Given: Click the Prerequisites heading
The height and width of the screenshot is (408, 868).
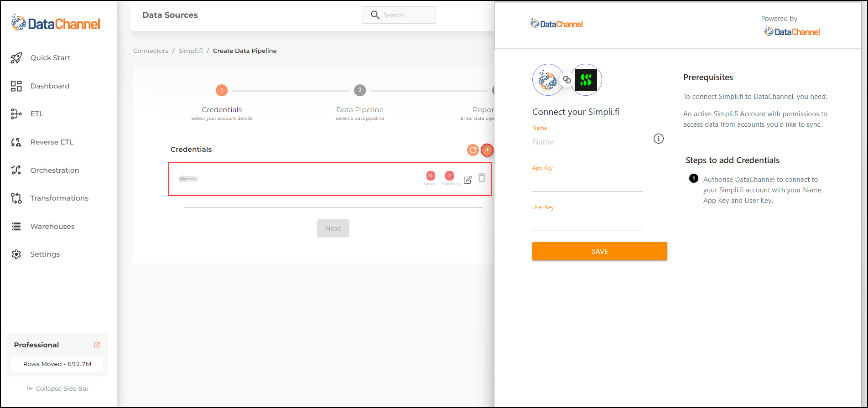Looking at the screenshot, I should click(708, 77).
